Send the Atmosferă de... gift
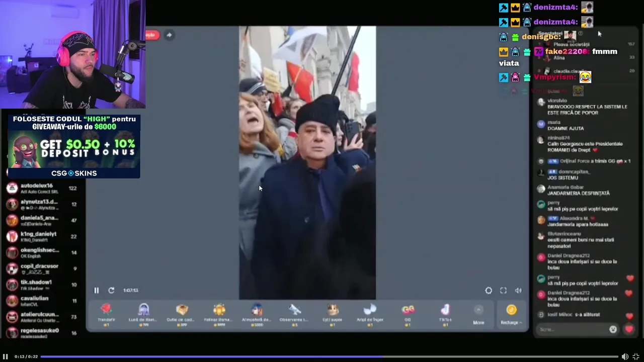The width and height of the screenshot is (644, 362). [x=257, y=315]
